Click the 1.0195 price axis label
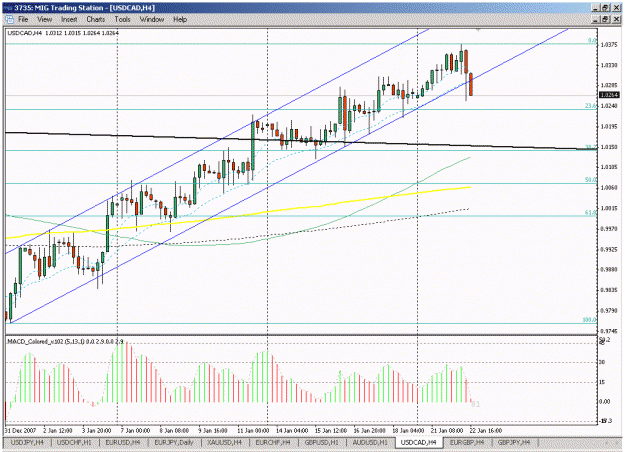Image resolution: width=625 pixels, height=452 pixels. coord(609,126)
